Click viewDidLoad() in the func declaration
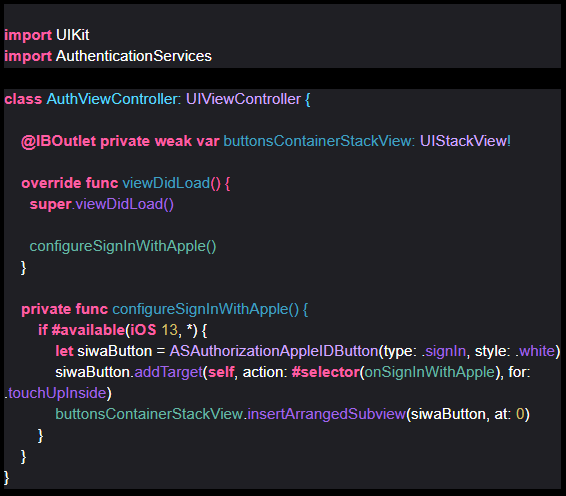Image resolution: width=566 pixels, height=496 pixels. [x=171, y=183]
